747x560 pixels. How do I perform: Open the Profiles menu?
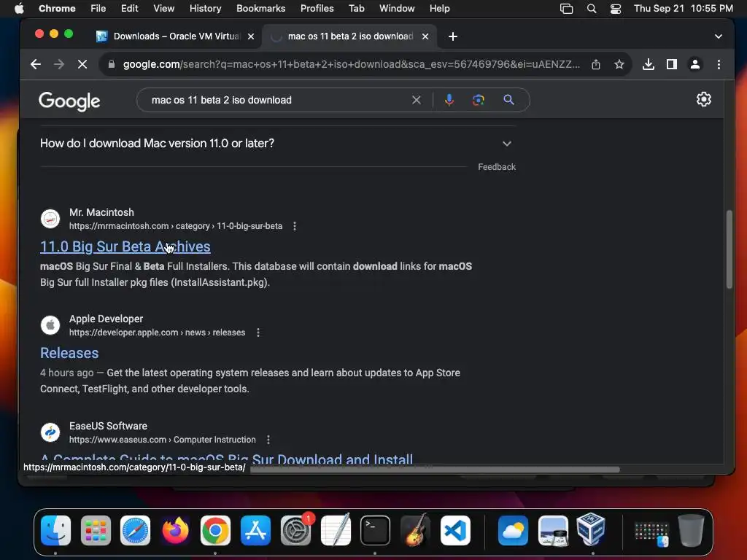[x=317, y=9]
